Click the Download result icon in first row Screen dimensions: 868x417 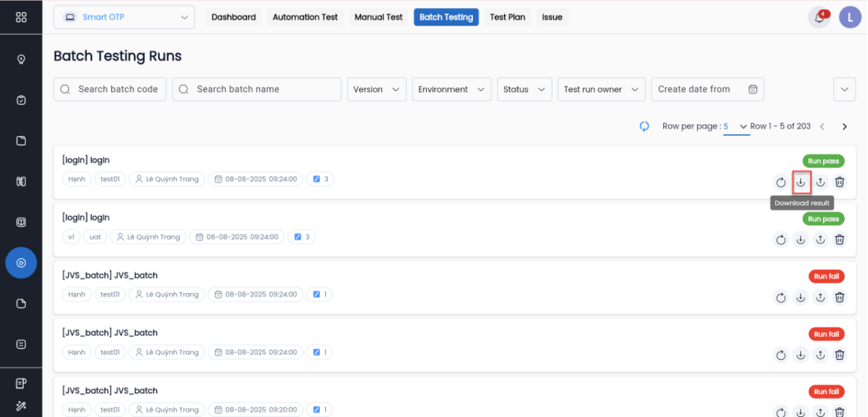coord(800,183)
